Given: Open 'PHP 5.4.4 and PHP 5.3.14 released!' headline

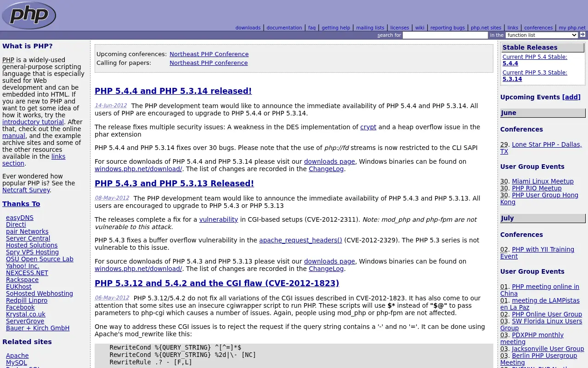Looking at the screenshot, I should pyautogui.click(x=173, y=91).
